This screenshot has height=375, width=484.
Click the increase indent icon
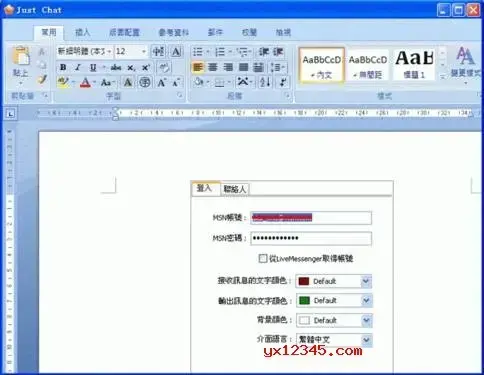[278, 52]
